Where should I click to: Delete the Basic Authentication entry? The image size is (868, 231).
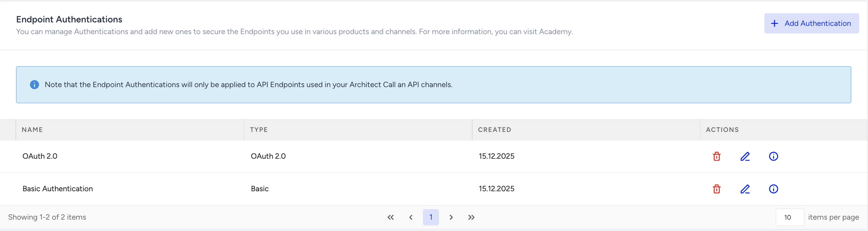(x=716, y=189)
